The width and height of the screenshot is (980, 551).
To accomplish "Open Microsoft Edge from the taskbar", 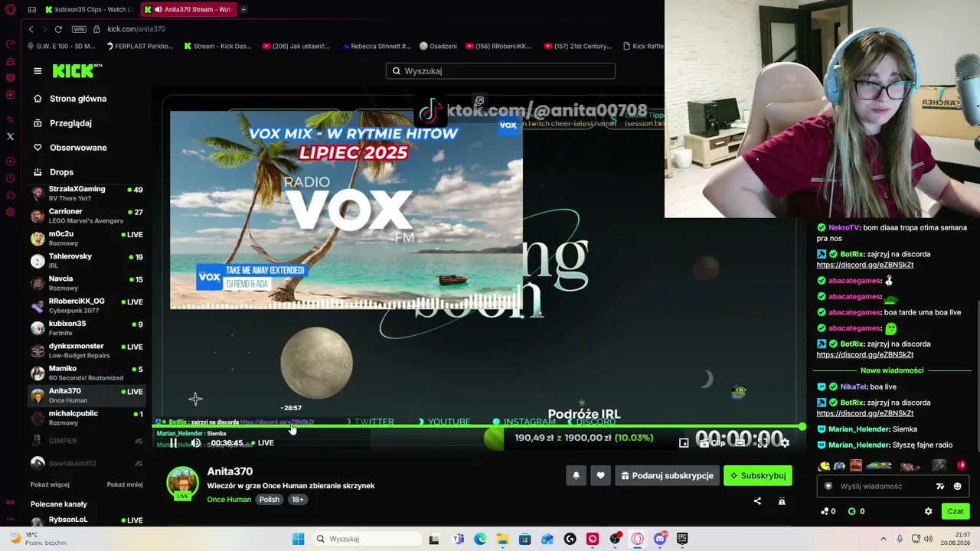I will click(480, 539).
